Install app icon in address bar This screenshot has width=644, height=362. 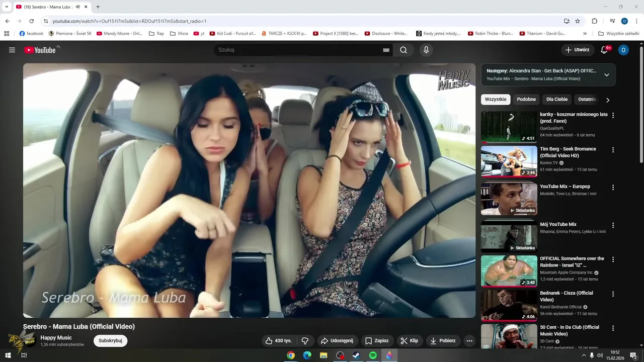pos(567,21)
